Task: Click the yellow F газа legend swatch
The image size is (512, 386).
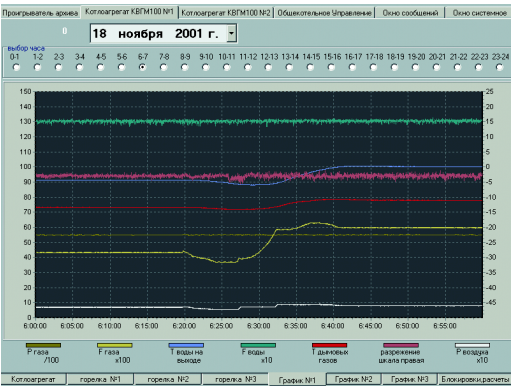Action: click(x=115, y=345)
